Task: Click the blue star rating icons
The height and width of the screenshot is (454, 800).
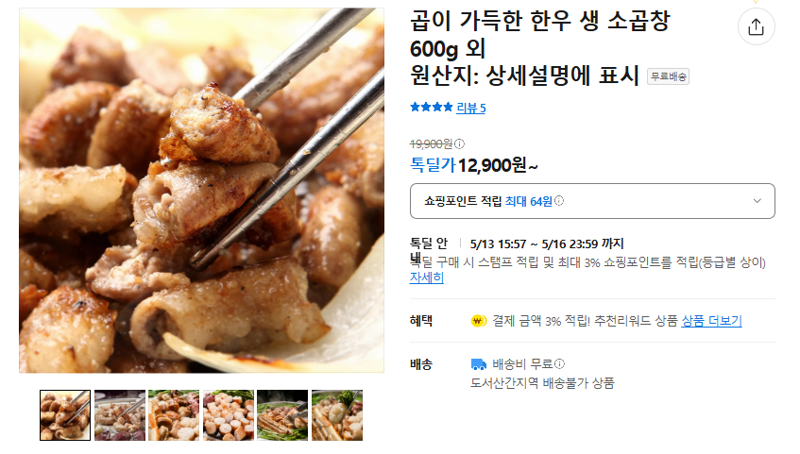Action: 431,107
